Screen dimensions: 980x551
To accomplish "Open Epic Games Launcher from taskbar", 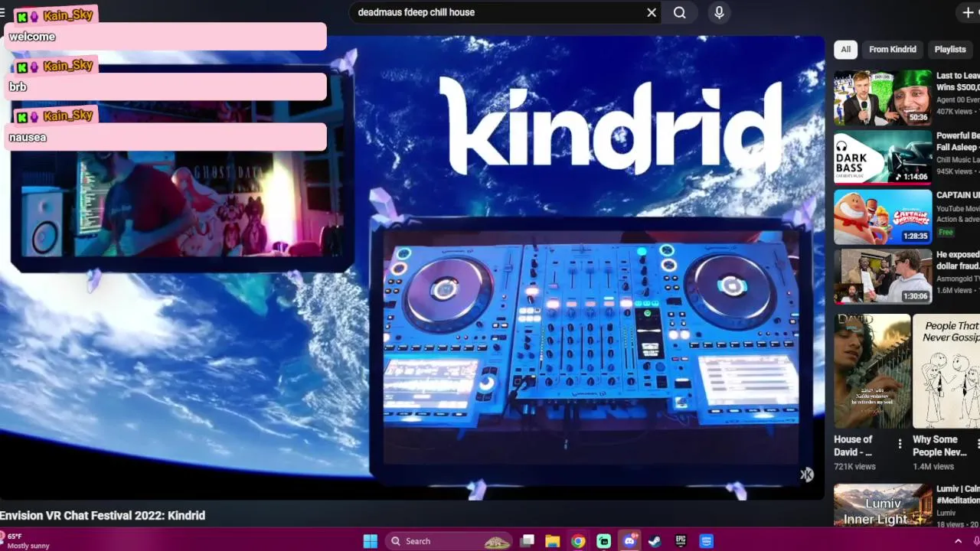I will coord(681,541).
